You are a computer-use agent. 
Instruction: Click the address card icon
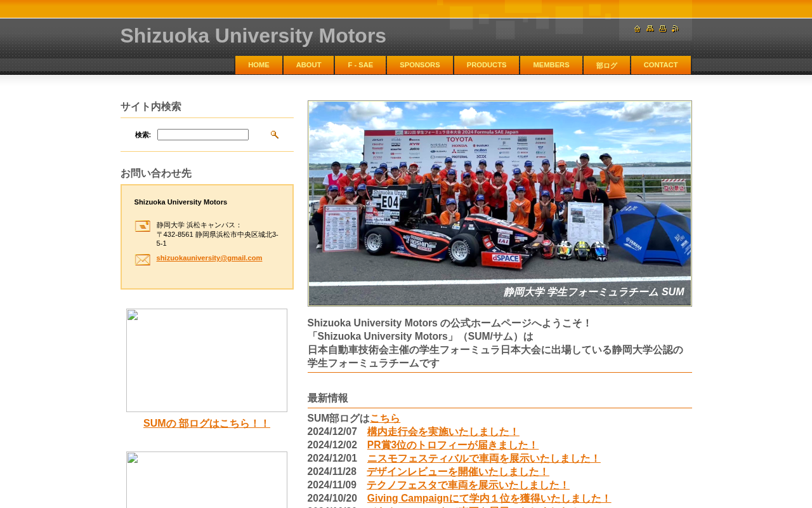coord(143,226)
